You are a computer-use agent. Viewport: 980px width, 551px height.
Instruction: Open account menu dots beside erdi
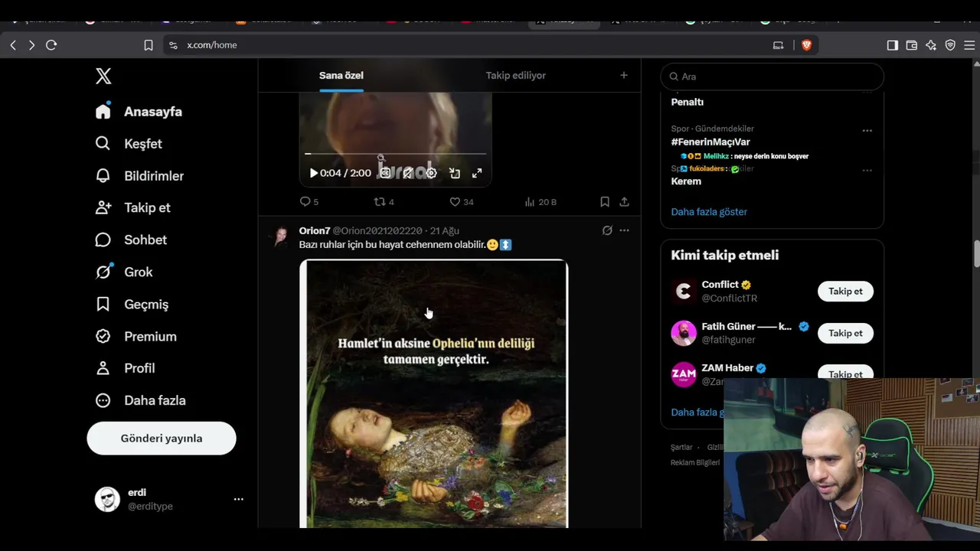click(x=239, y=499)
